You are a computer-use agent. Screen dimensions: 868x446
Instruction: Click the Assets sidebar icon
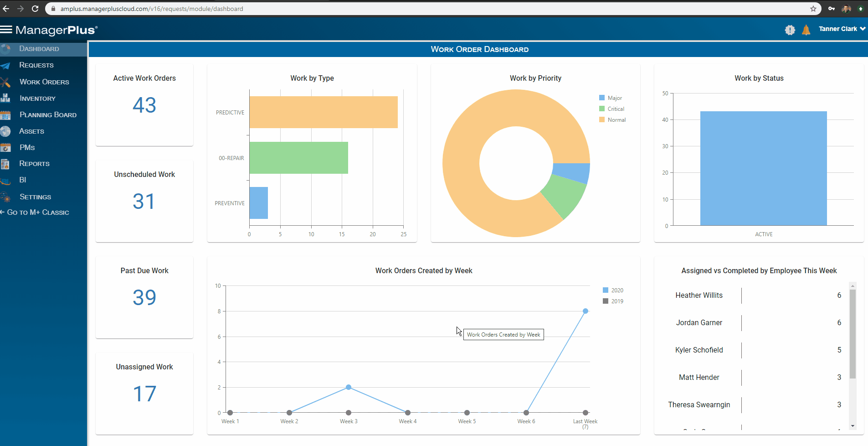coord(5,131)
